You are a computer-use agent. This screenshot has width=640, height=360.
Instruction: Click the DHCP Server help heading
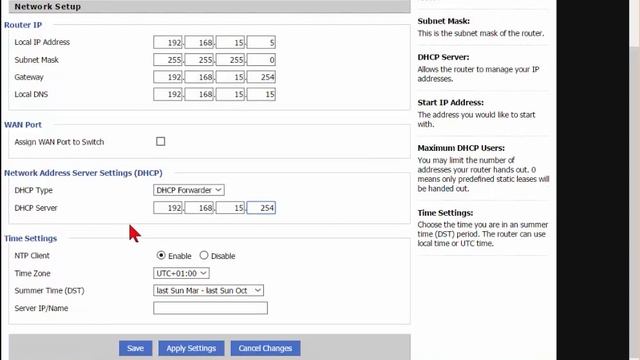click(443, 57)
